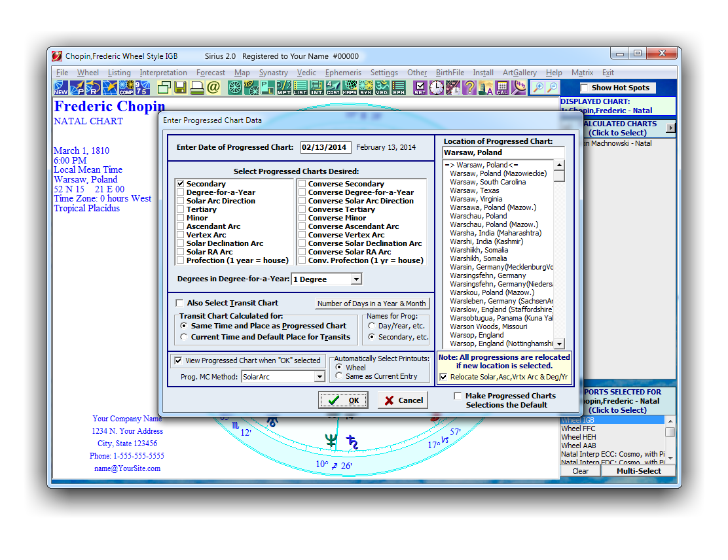The image size is (728, 560).
Task: Click the Multi-Select button
Action: pos(638,471)
